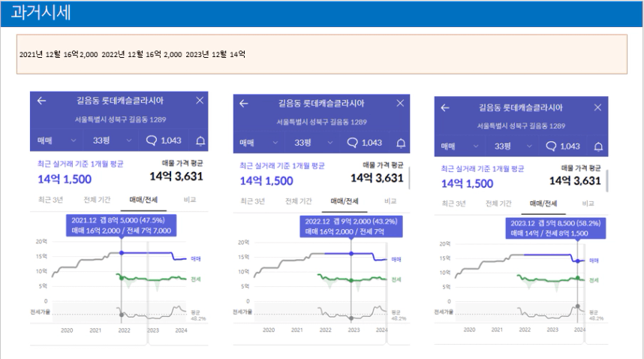Click gray jeonse-ratio marker on middle chart

[x=351, y=318]
